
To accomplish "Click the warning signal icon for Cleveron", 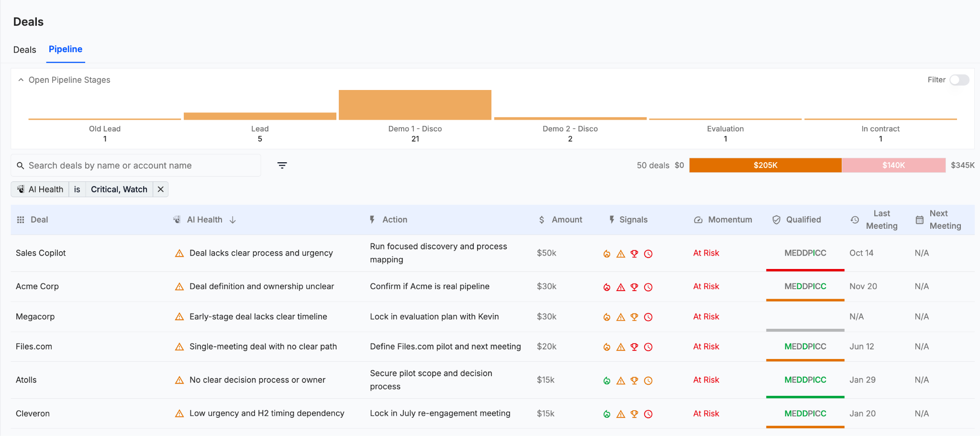I will pos(621,414).
